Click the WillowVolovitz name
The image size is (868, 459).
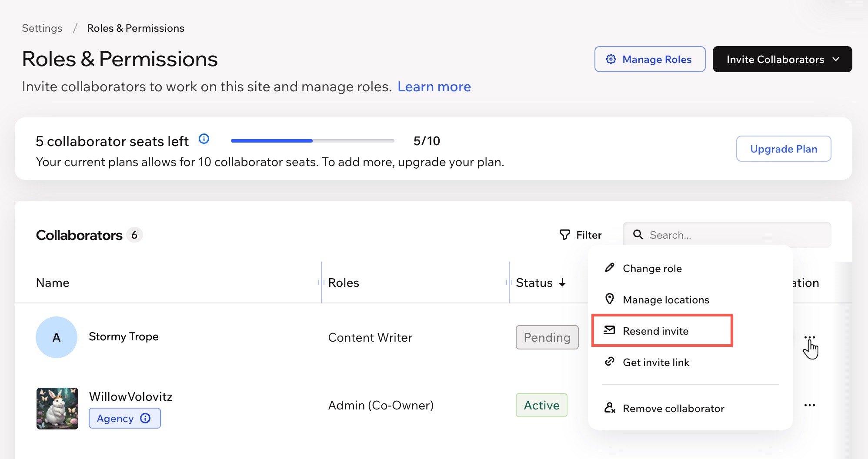[131, 396]
